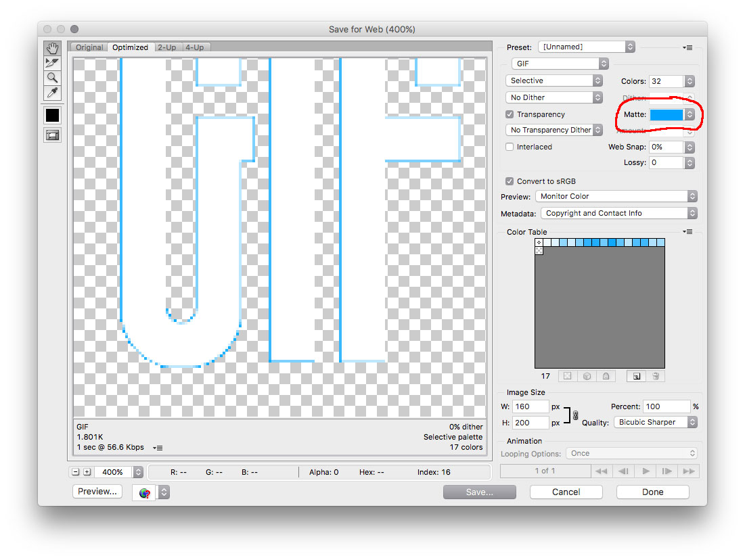The width and height of the screenshot is (745, 560).
Task: Click the Preview... button
Action: 97,492
